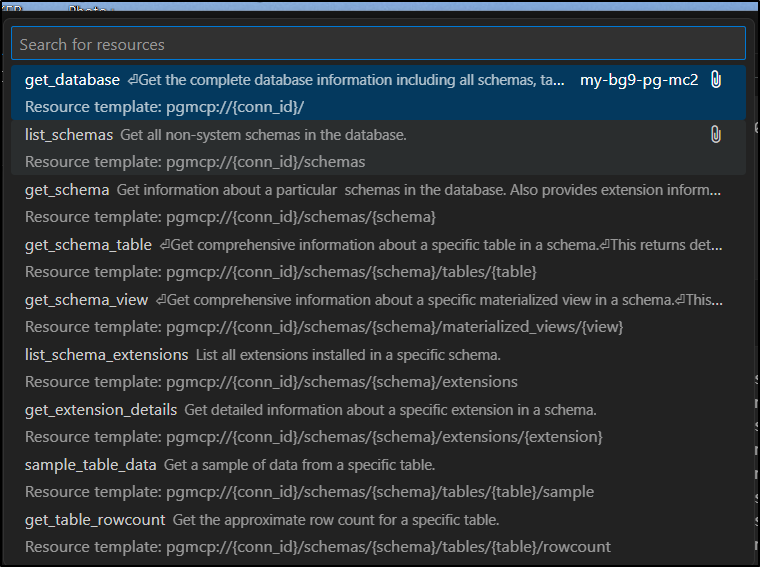Pick sample_table_data from the resources
This screenshot has width=760, height=567.
(x=91, y=465)
